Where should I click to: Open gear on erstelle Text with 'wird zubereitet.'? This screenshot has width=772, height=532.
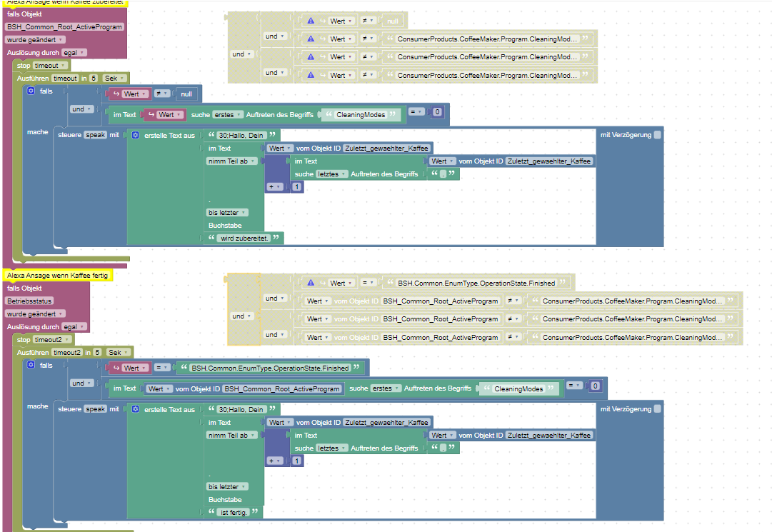[x=136, y=135]
